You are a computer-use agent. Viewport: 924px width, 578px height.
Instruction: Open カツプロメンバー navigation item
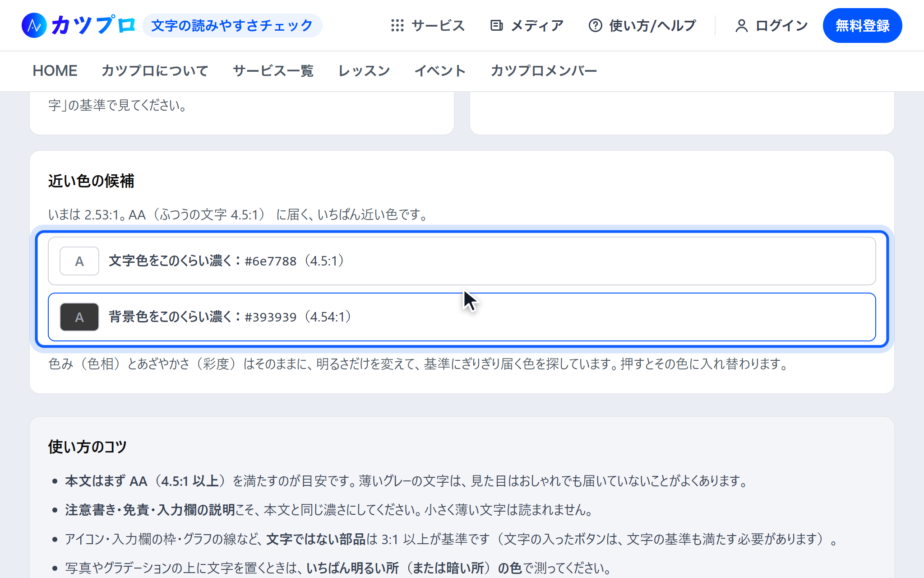tap(544, 71)
